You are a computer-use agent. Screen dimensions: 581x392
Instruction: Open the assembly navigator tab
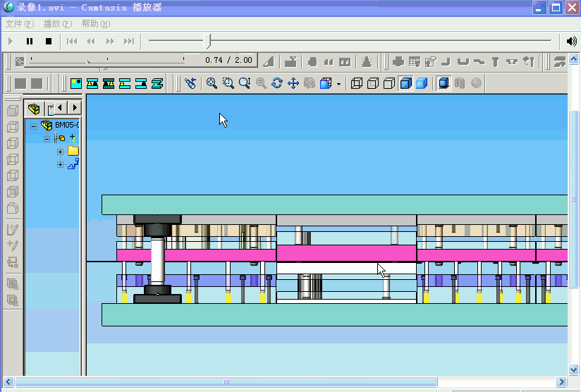34,109
